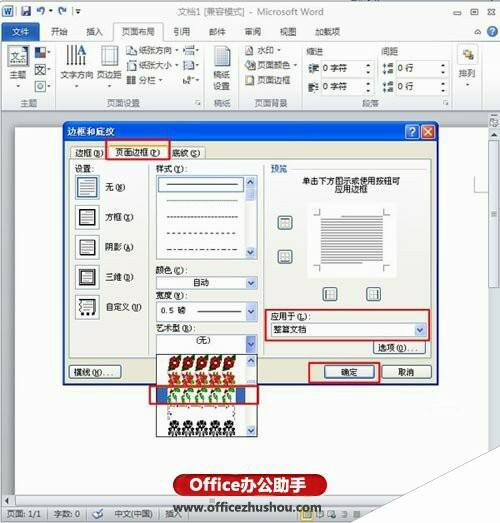This screenshot has height=523, width=500.
Task: Open the Paragraph dialog launcher
Action: point(445,103)
